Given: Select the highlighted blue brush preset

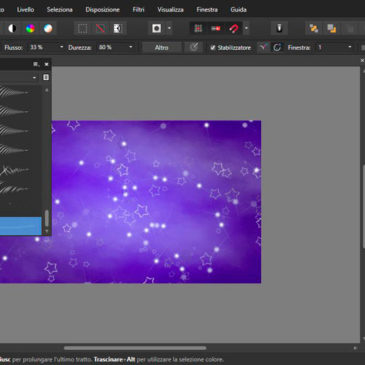Looking at the screenshot, I should (20, 226).
